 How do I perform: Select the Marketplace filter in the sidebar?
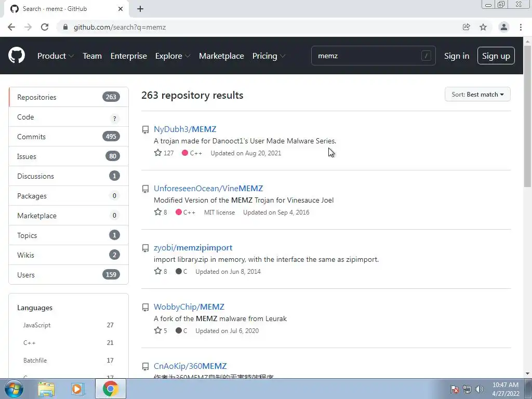point(69,216)
